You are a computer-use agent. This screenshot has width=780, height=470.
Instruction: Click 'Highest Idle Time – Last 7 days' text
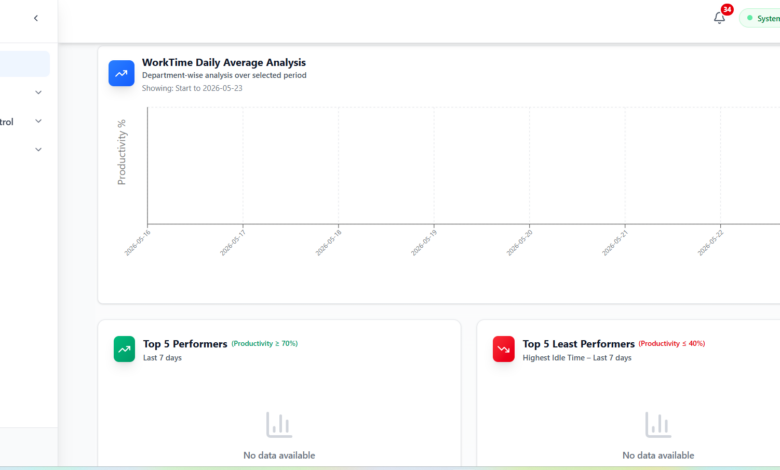[577, 358]
